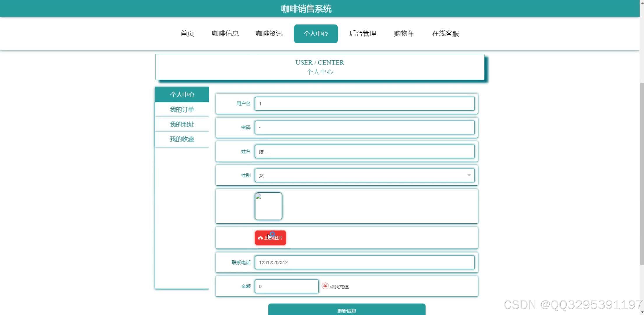
Task: Click the page vertical scrollbar
Action: click(642, 174)
